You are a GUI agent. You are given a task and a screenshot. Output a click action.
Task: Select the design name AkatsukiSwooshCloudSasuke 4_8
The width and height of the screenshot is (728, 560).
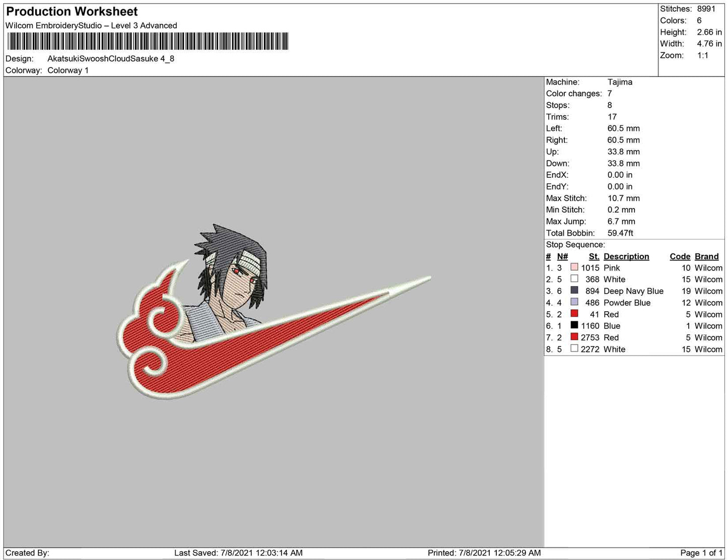(111, 58)
